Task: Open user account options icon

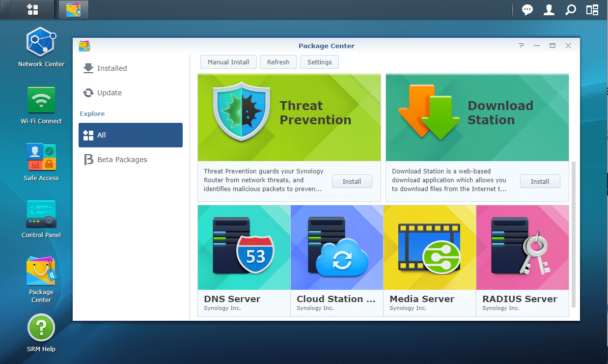Action: coord(549,10)
